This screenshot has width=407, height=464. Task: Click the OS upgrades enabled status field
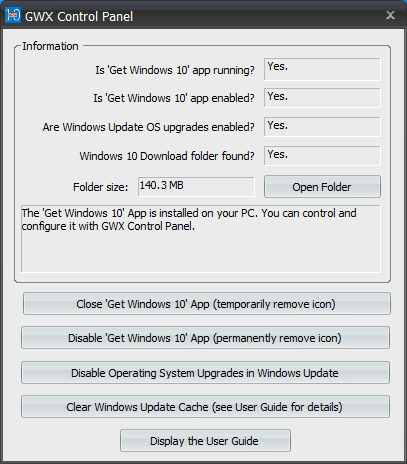[x=322, y=127]
